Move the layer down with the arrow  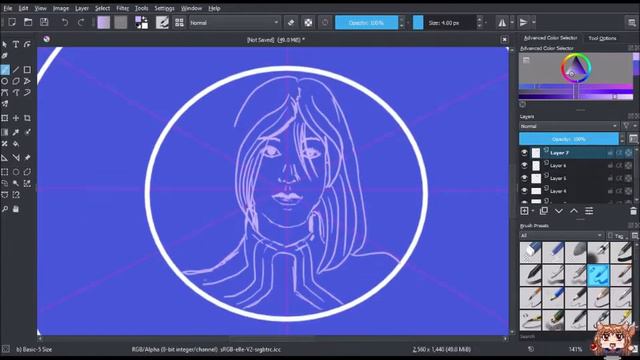558,211
